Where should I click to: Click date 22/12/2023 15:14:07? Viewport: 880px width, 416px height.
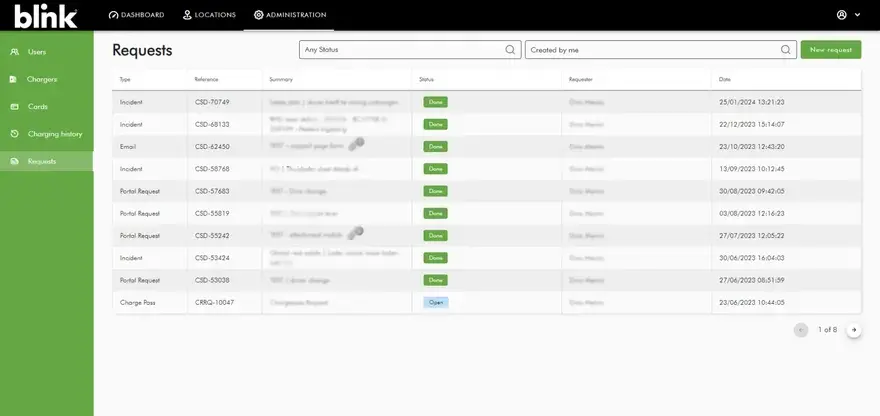(751, 125)
